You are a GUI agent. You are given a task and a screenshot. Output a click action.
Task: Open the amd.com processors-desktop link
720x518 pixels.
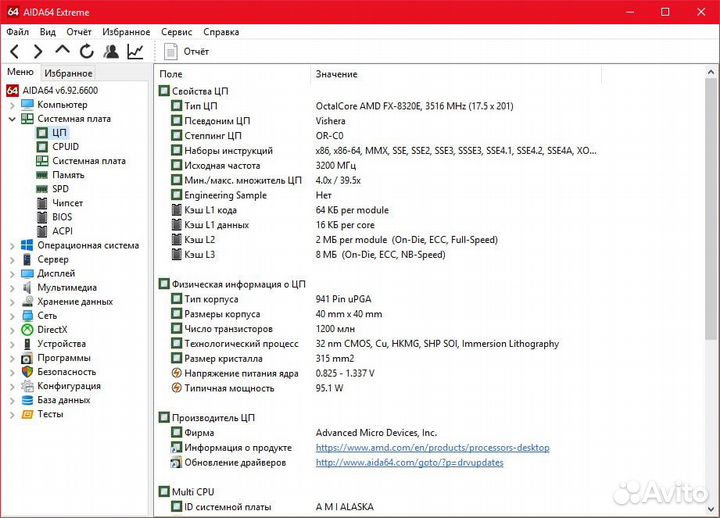pyautogui.click(x=433, y=448)
